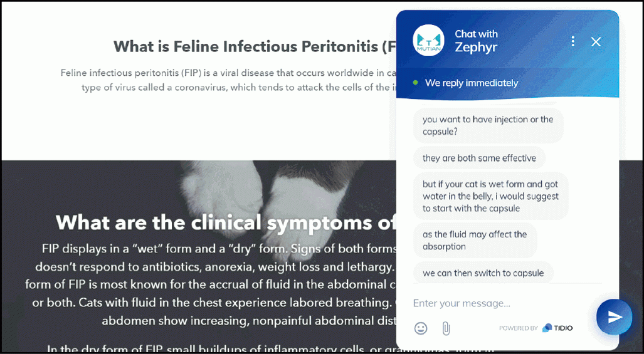Click the green online status dot
Viewport: 644px width, 354px height.
tap(415, 83)
